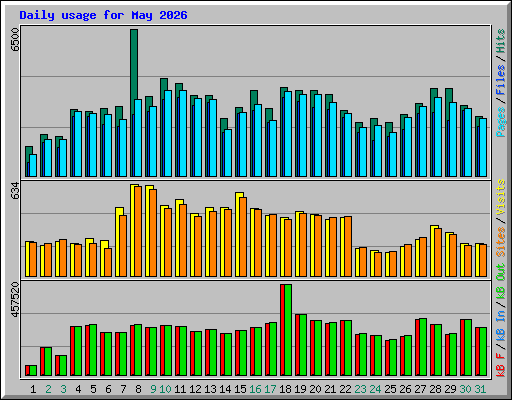Click the 634 axis label
The width and height of the screenshot is (512, 400).
coord(15,191)
